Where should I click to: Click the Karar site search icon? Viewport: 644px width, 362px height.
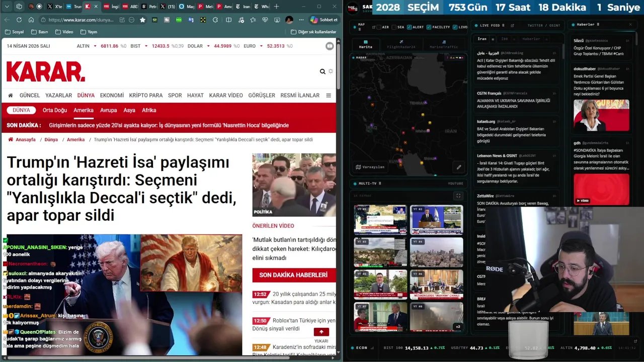323,71
